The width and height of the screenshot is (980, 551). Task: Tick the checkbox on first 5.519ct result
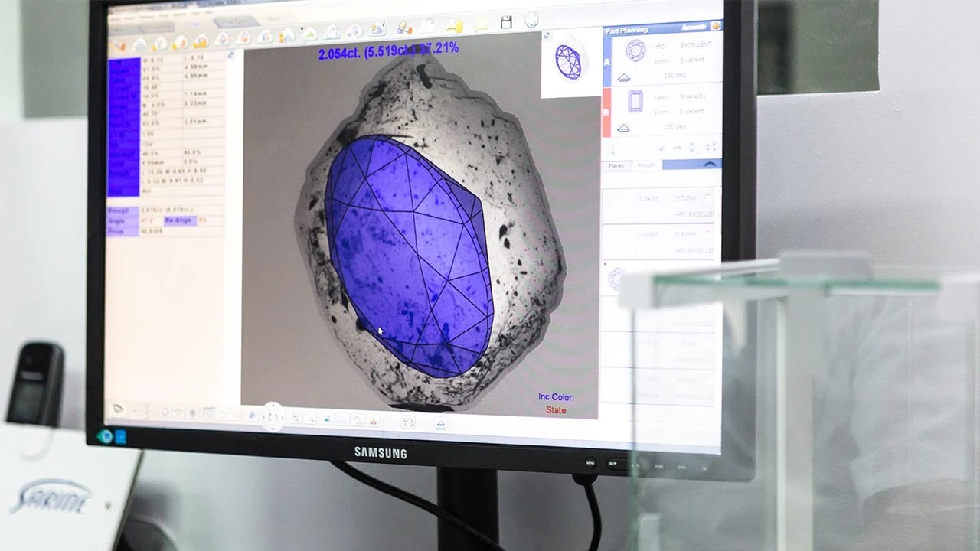tap(708, 197)
